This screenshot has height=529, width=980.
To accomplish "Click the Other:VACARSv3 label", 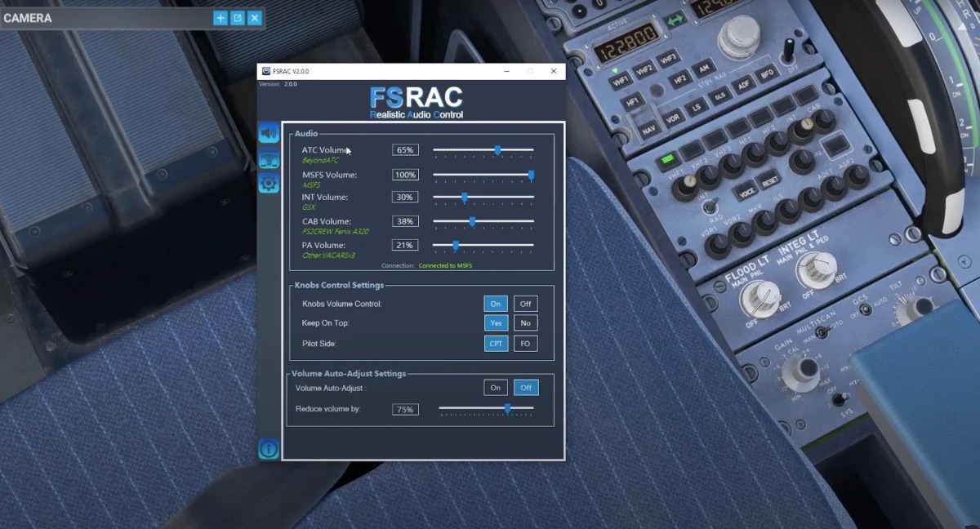I will [328, 256].
